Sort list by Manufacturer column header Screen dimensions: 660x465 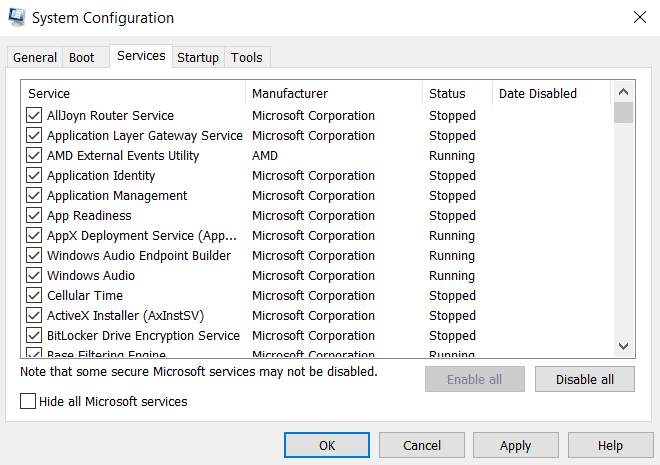pyautogui.click(x=333, y=93)
